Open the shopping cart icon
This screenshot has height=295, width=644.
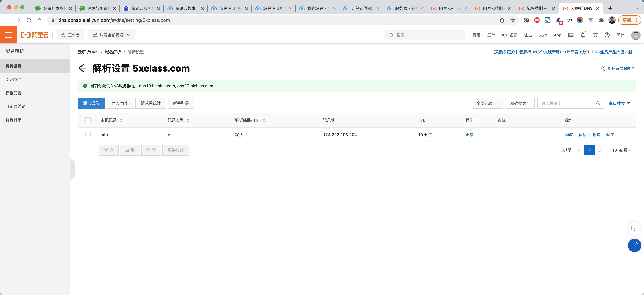pyautogui.click(x=595, y=35)
